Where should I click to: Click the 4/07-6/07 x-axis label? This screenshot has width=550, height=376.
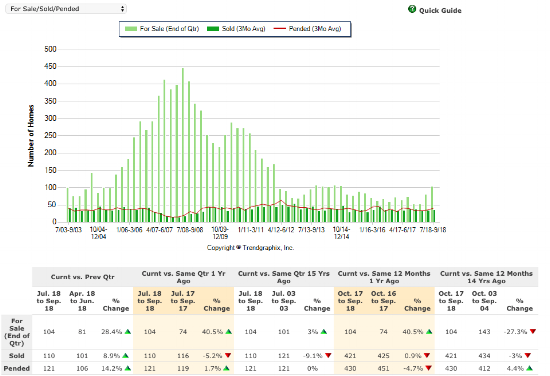click(x=160, y=230)
